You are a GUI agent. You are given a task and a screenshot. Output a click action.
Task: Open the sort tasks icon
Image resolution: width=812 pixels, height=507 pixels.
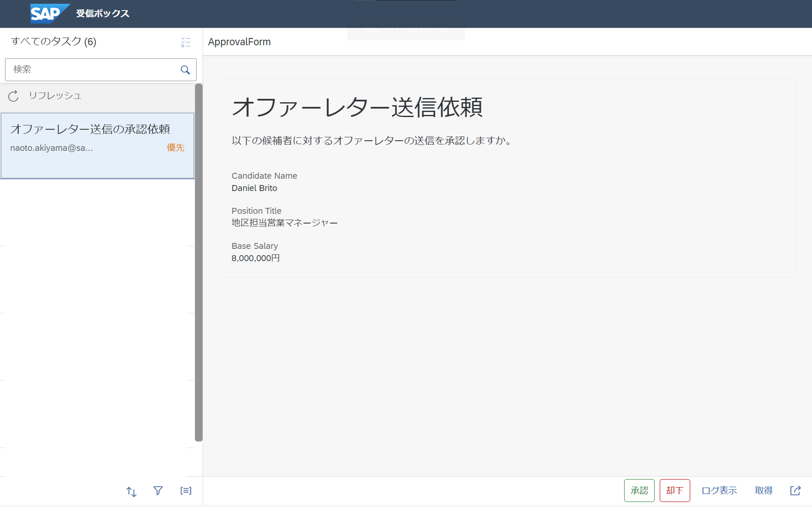point(131,492)
